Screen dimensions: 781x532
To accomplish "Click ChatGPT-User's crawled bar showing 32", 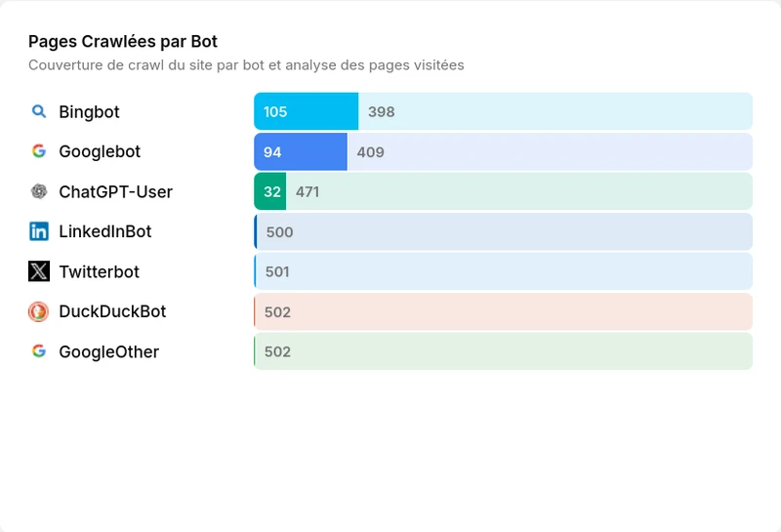I will pos(270,191).
